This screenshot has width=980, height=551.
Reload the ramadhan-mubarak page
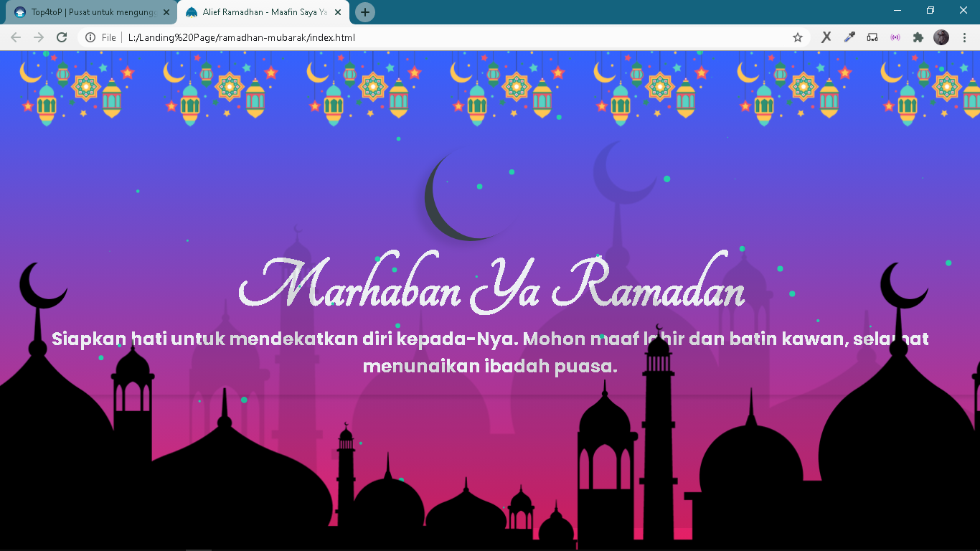60,37
